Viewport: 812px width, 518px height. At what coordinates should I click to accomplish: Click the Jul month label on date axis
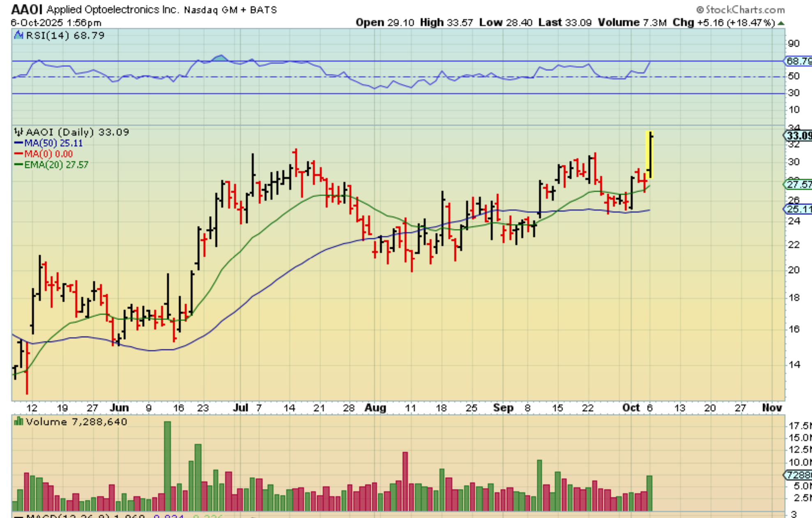tap(240, 408)
